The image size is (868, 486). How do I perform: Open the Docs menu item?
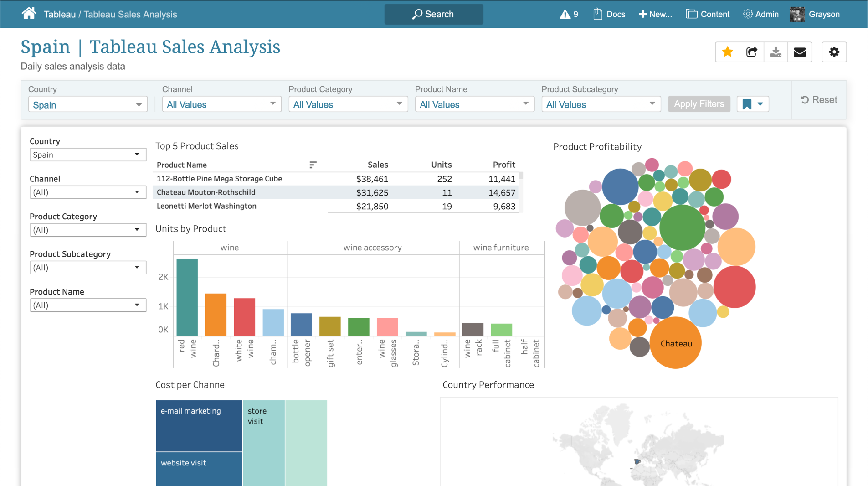click(x=609, y=14)
